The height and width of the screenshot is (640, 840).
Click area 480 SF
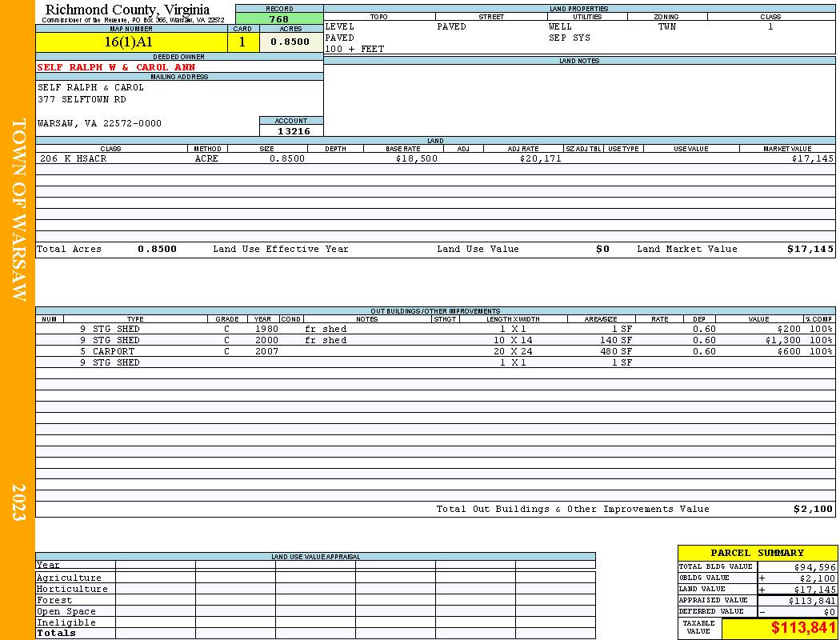click(x=616, y=352)
